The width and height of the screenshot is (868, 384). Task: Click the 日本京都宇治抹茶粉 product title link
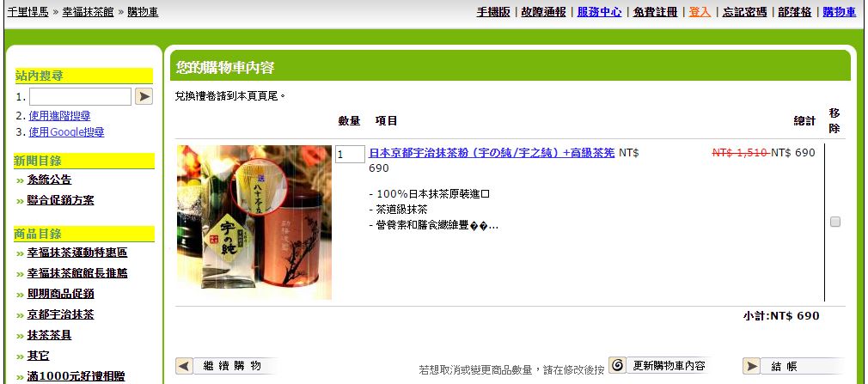492,153
